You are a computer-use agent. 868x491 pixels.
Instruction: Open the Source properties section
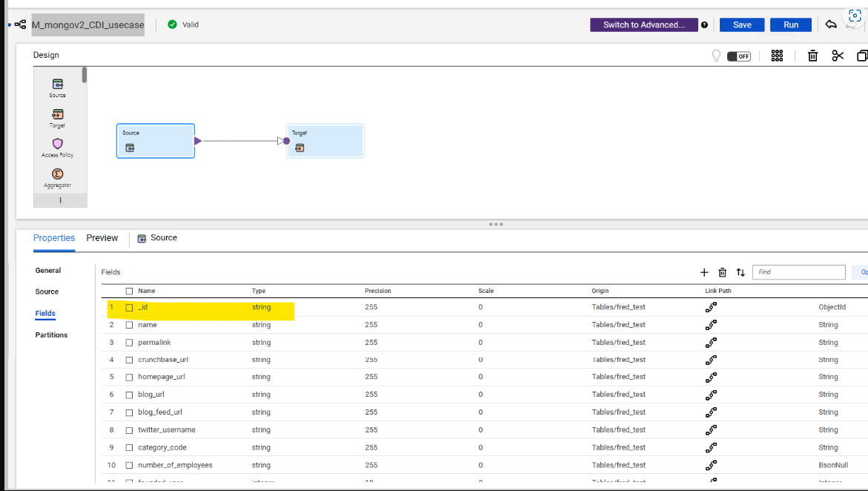(47, 291)
